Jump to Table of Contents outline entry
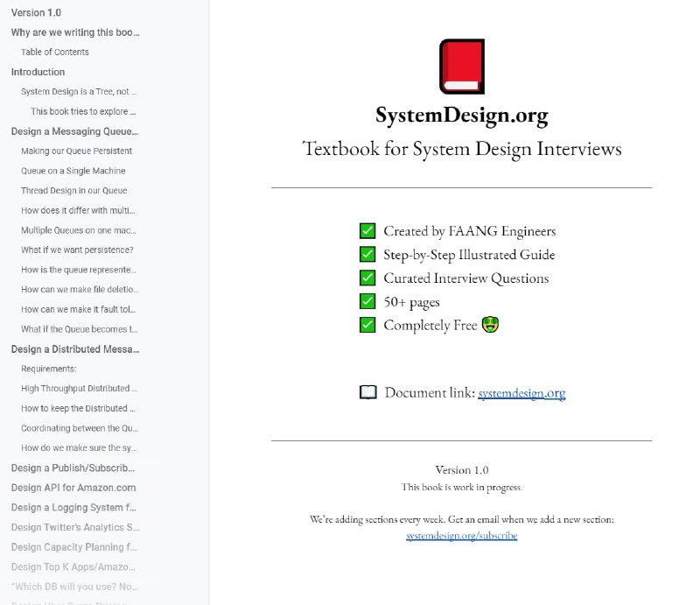 (x=54, y=52)
